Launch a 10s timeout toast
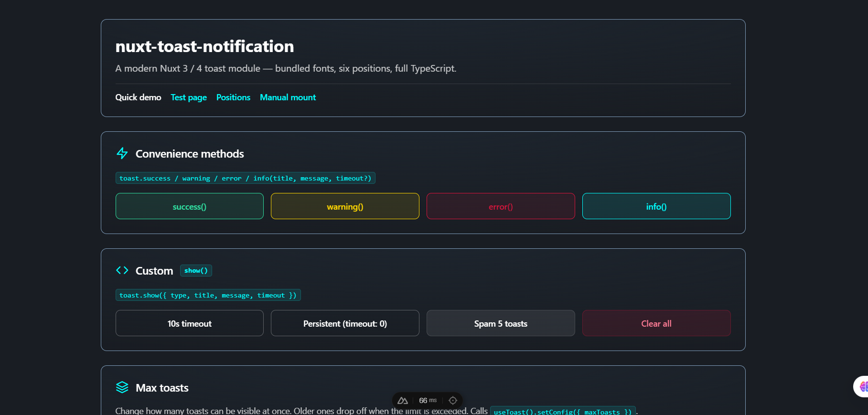 tap(190, 323)
